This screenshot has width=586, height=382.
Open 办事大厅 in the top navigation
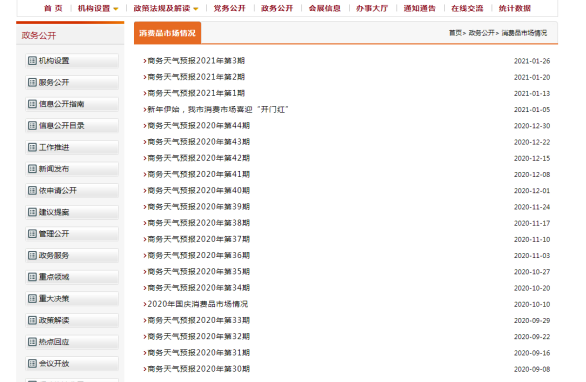(372, 8)
